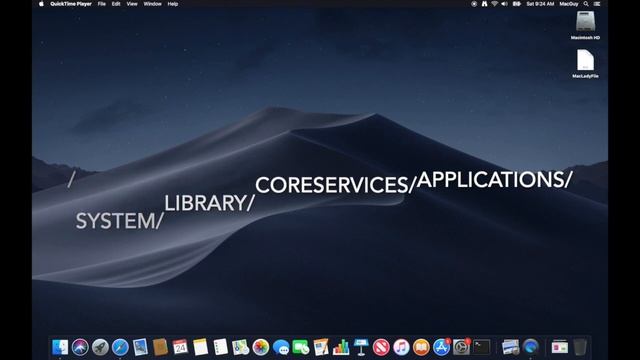Open Maps icon in Dock
The width and height of the screenshot is (640, 360).
point(240,347)
